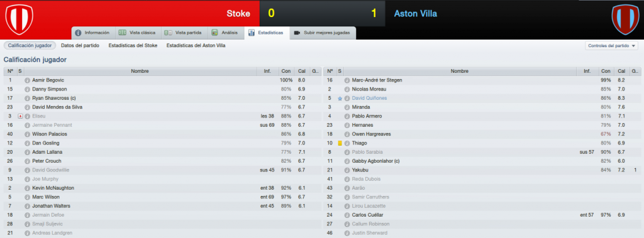The width and height of the screenshot is (644, 238).
Task: Sort Aston Villa table by Cal column
Action: click(x=621, y=71)
